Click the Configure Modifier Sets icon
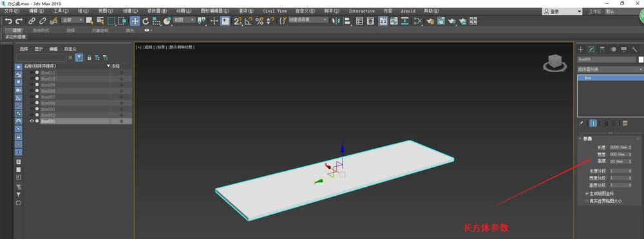 click(x=625, y=123)
